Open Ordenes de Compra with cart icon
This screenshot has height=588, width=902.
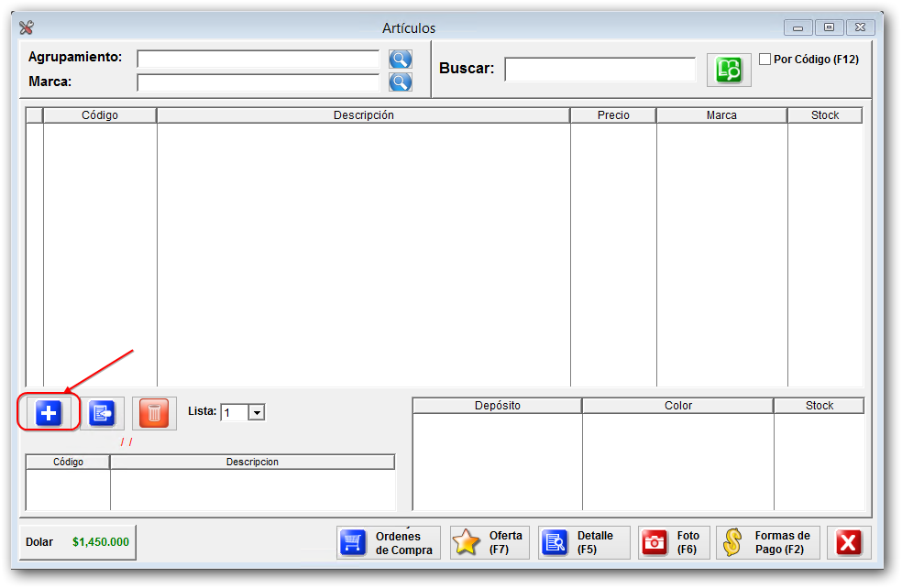coord(389,542)
